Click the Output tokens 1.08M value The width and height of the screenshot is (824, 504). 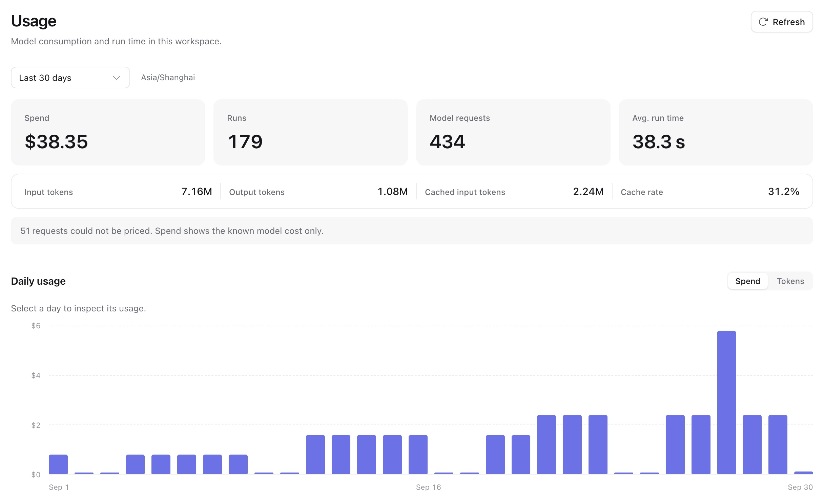392,192
